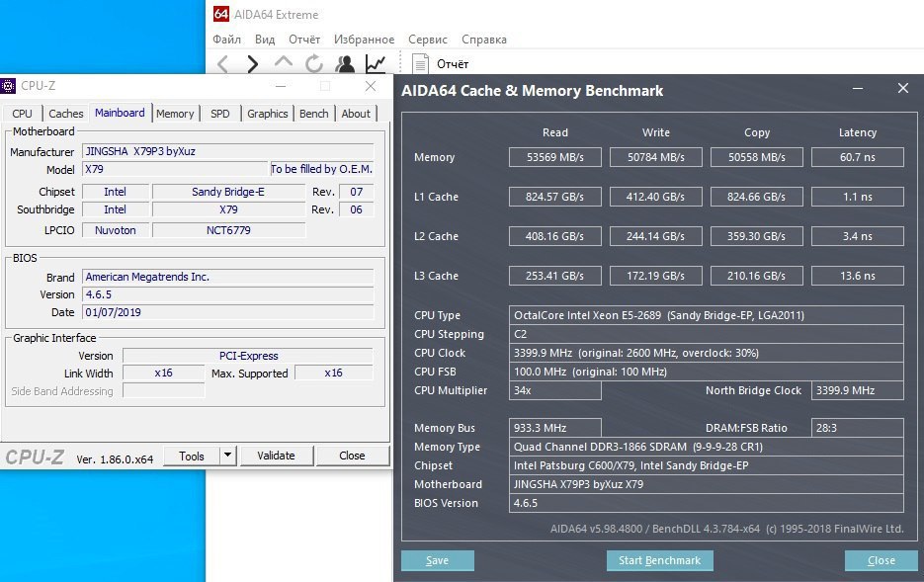Viewport: 924px width, 582px height.
Task: Click the Отчёт report document icon
Action: tap(420, 63)
